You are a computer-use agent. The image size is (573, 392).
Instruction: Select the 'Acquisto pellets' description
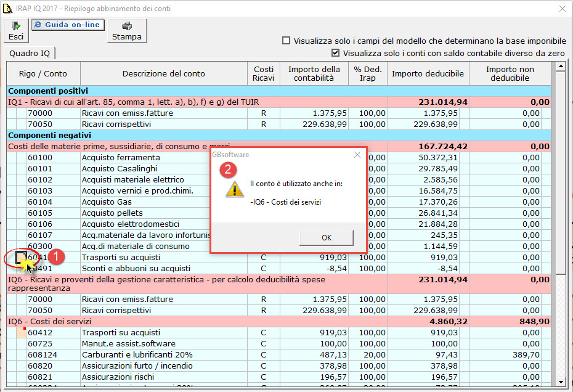[x=112, y=213]
